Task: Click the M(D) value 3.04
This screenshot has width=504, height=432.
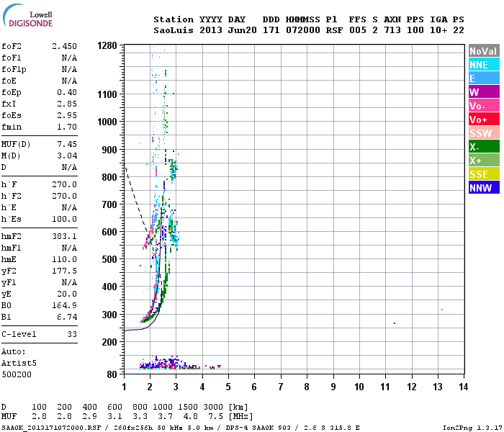Action: [x=67, y=156]
